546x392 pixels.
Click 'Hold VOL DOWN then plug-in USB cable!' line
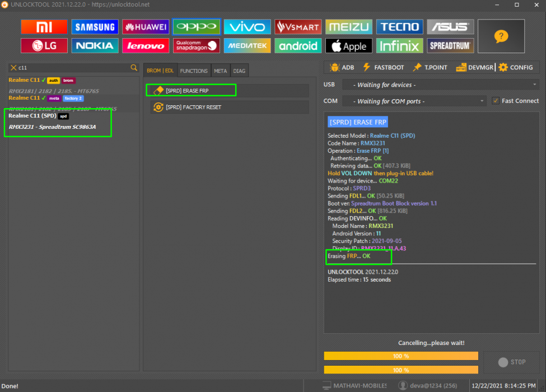[380, 174]
